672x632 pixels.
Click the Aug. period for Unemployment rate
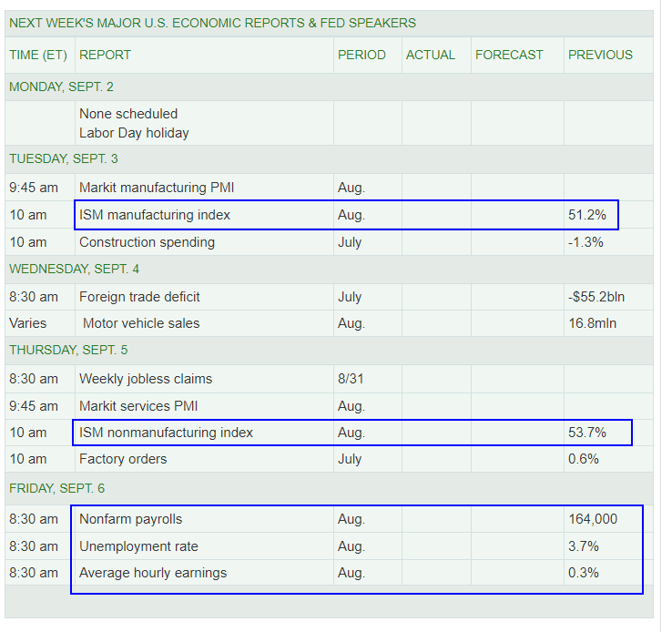[351, 546]
